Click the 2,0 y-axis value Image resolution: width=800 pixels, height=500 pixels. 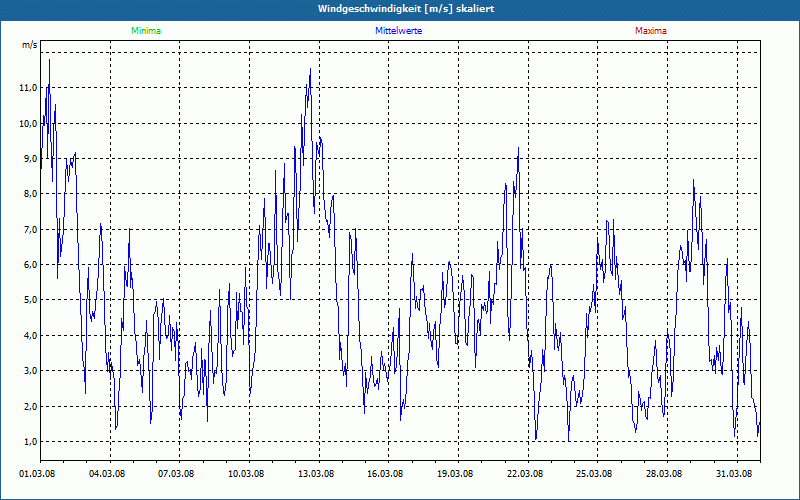pyautogui.click(x=31, y=407)
